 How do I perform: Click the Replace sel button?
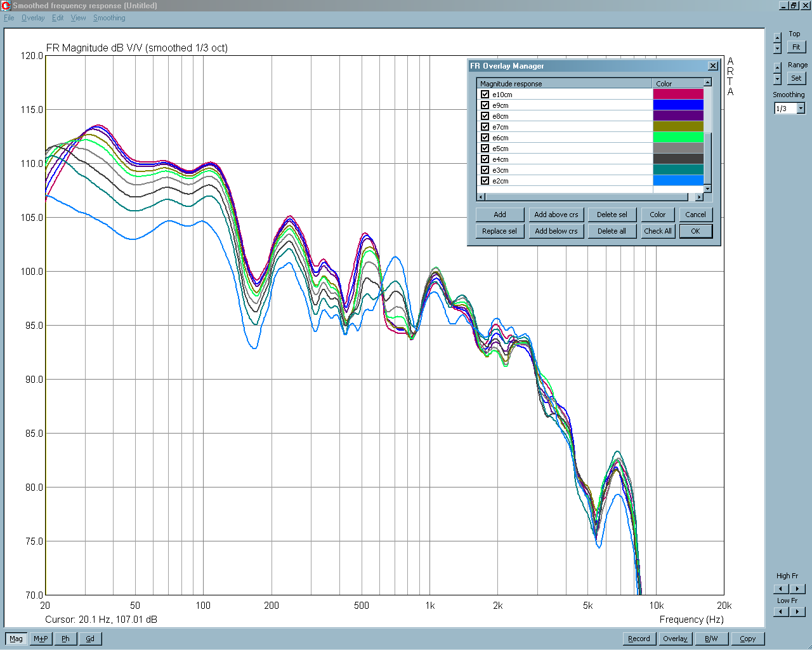[x=500, y=231]
